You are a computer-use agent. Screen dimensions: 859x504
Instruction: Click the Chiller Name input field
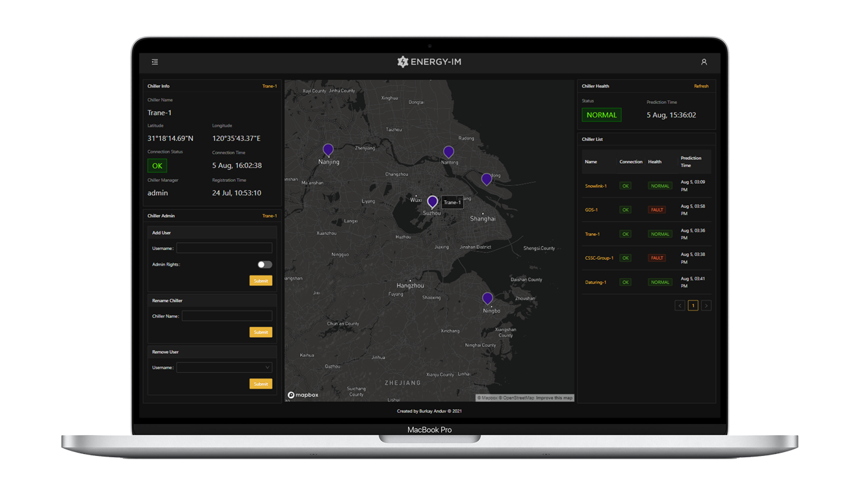pyautogui.click(x=227, y=316)
